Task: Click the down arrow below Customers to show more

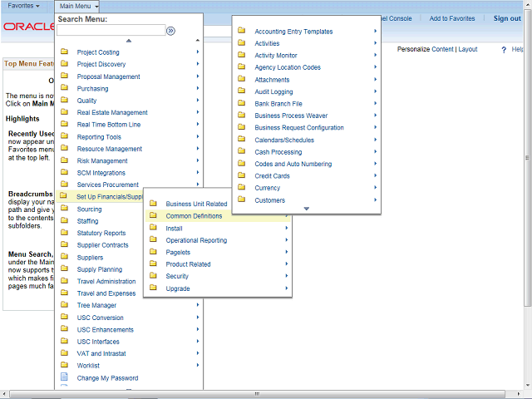Action: 307,209
